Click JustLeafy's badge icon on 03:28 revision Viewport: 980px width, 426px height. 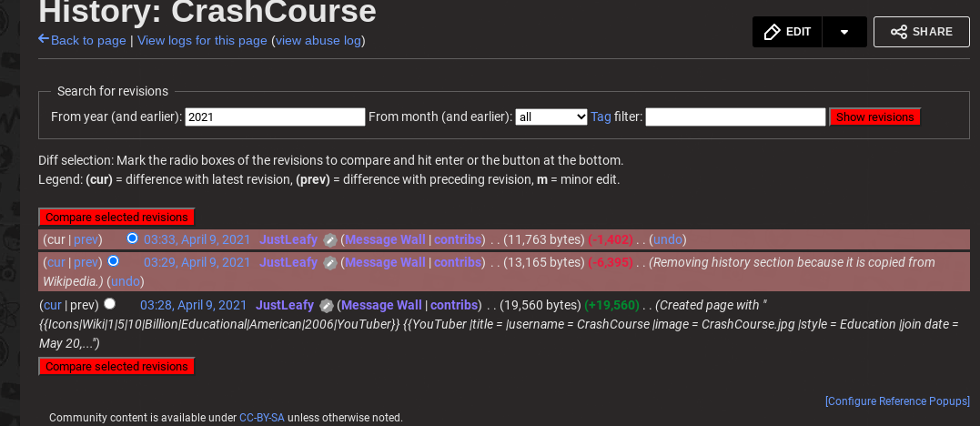point(327,305)
